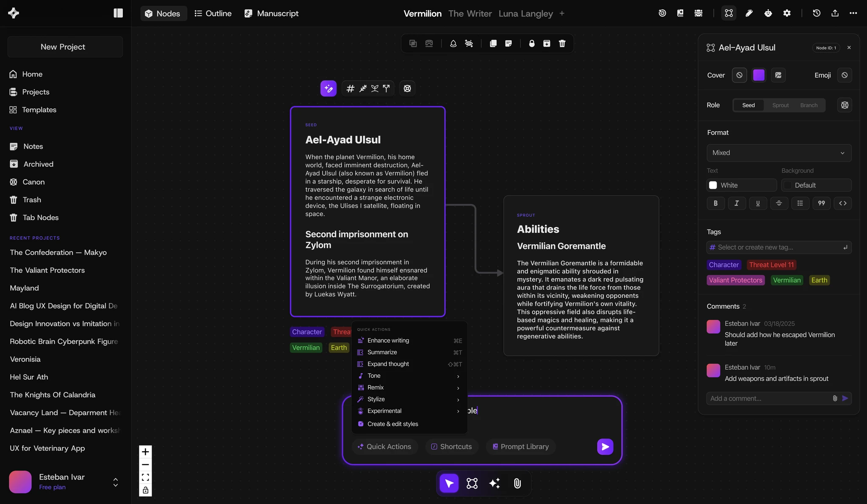The height and width of the screenshot is (504, 867).
Task: Open the settings gear icon
Action: click(787, 13)
